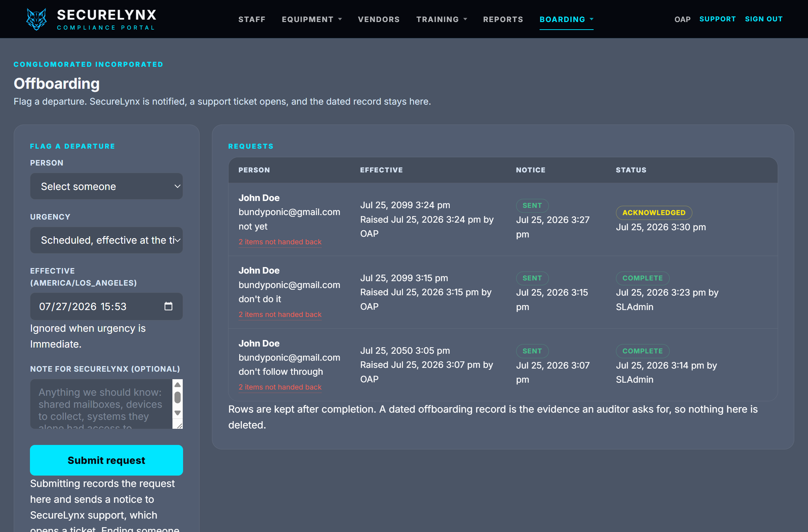Screen dimensions: 808x532
Task: Click SENT badge dated Jul 25, 2026 3:15 pm
Action: [x=532, y=278]
